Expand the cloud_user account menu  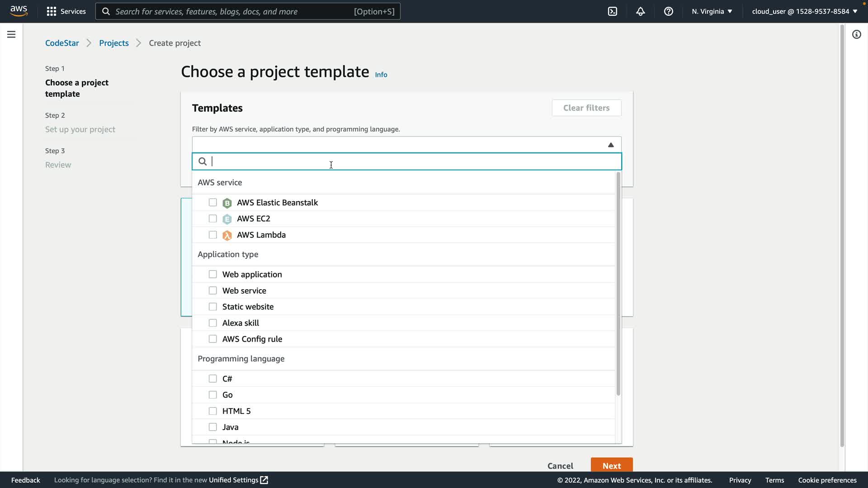(804, 11)
